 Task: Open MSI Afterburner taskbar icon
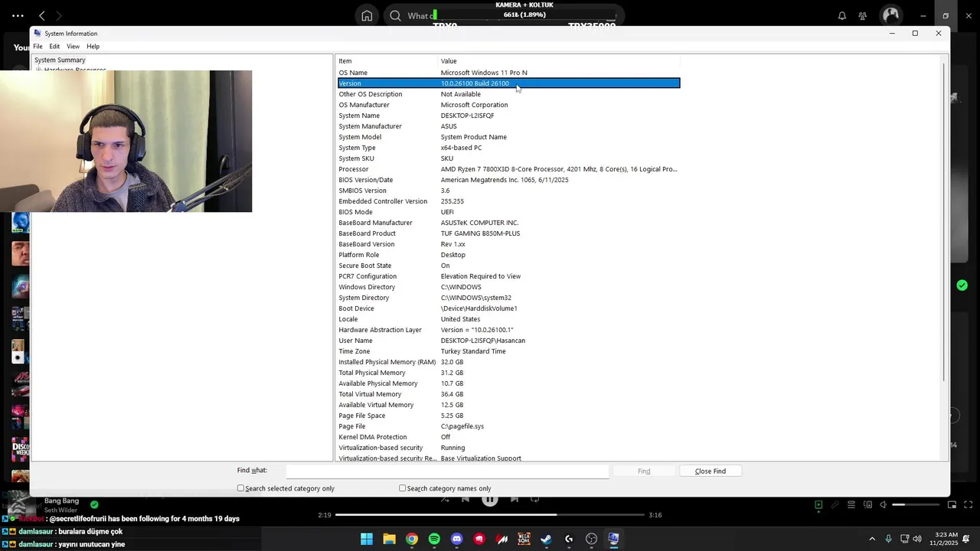point(501,539)
